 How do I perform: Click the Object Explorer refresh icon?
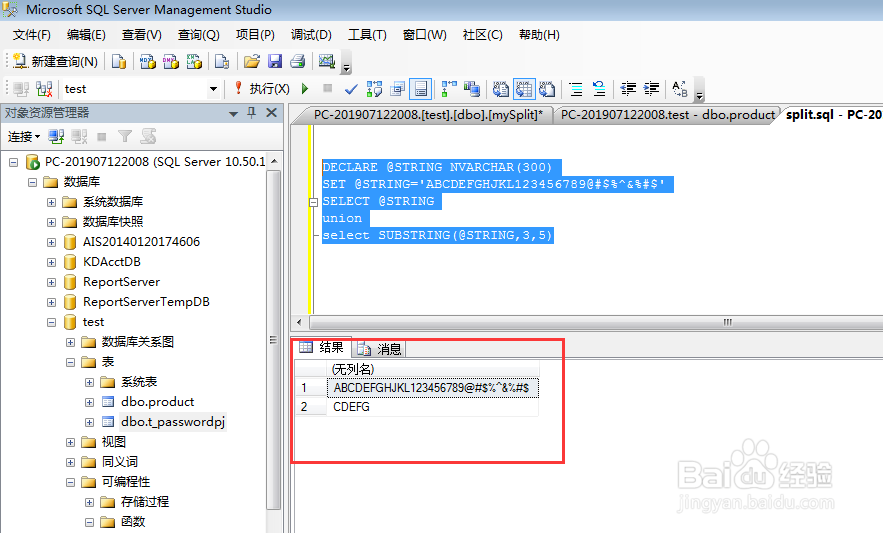148,136
